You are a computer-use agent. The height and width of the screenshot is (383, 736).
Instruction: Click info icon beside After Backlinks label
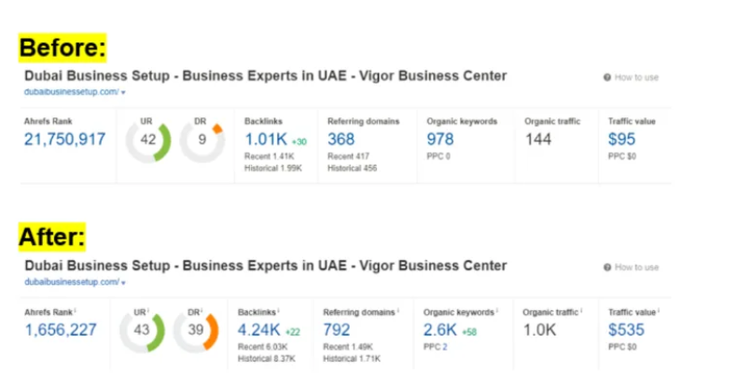(278, 310)
